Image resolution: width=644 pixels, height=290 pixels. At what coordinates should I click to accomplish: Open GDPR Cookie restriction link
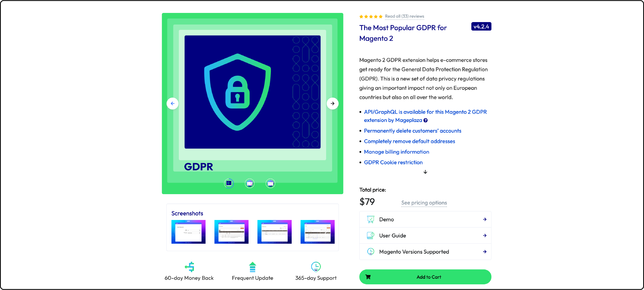[x=393, y=162]
